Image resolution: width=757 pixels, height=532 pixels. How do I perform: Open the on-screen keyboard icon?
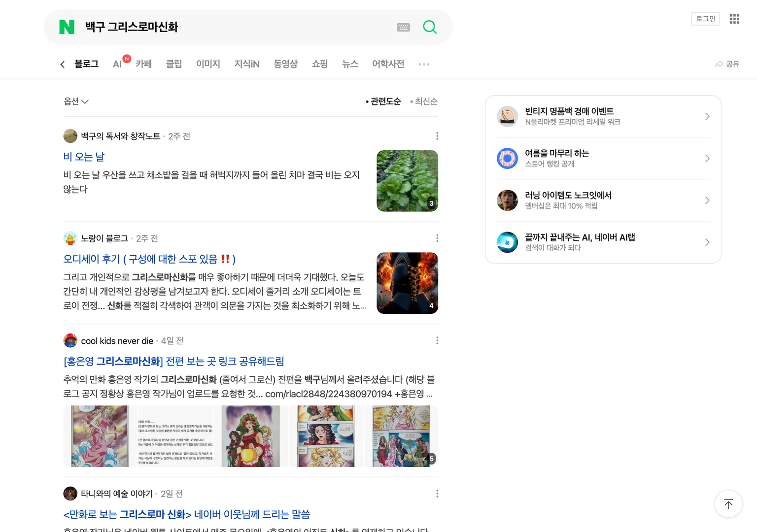[x=403, y=27]
